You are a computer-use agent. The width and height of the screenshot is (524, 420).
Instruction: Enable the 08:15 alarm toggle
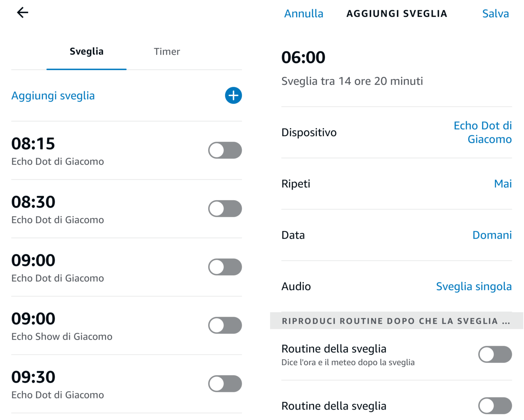225,150
